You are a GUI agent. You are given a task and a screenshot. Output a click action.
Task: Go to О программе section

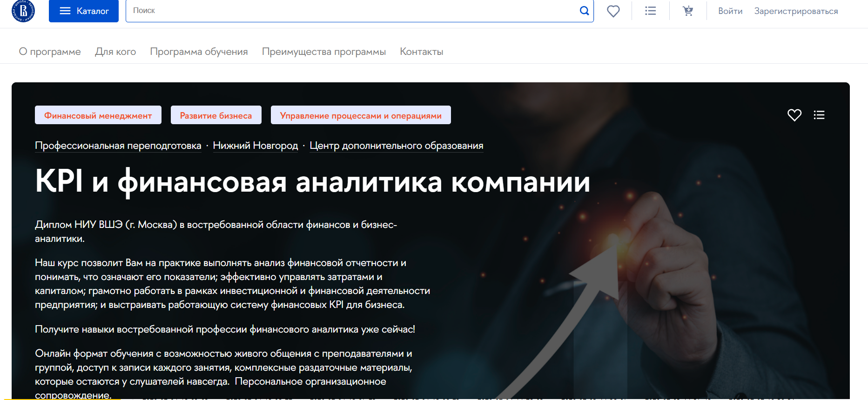(x=50, y=52)
